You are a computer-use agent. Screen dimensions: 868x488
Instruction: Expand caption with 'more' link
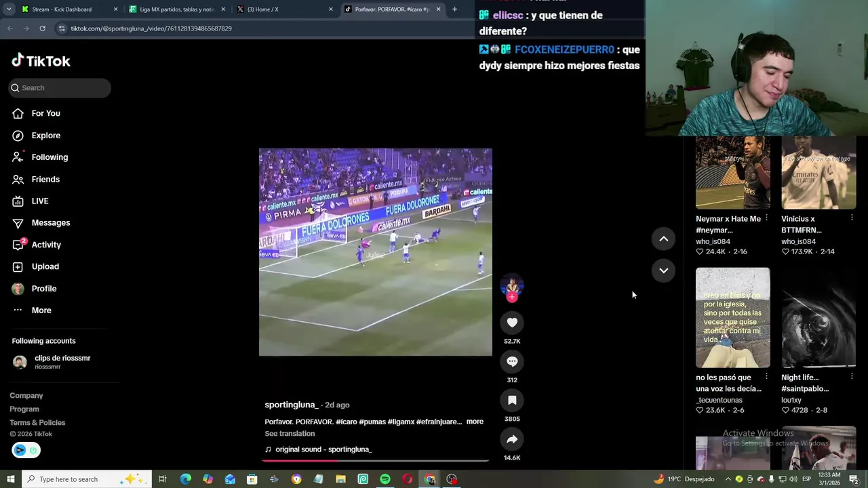pyautogui.click(x=475, y=422)
